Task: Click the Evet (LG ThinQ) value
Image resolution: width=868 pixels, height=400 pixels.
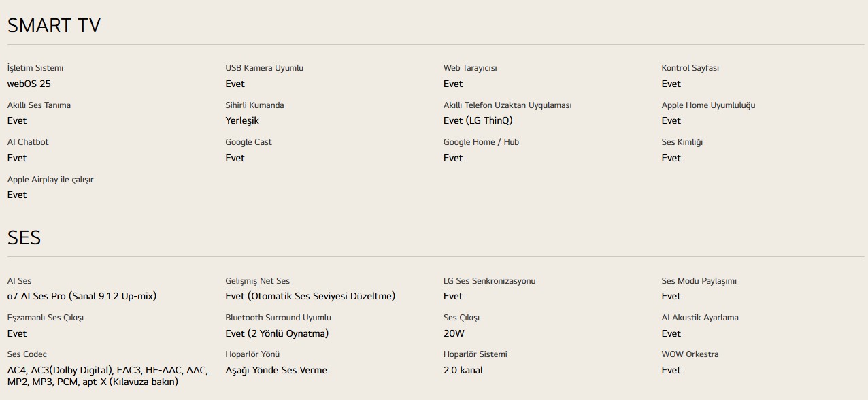Action: 478,121
